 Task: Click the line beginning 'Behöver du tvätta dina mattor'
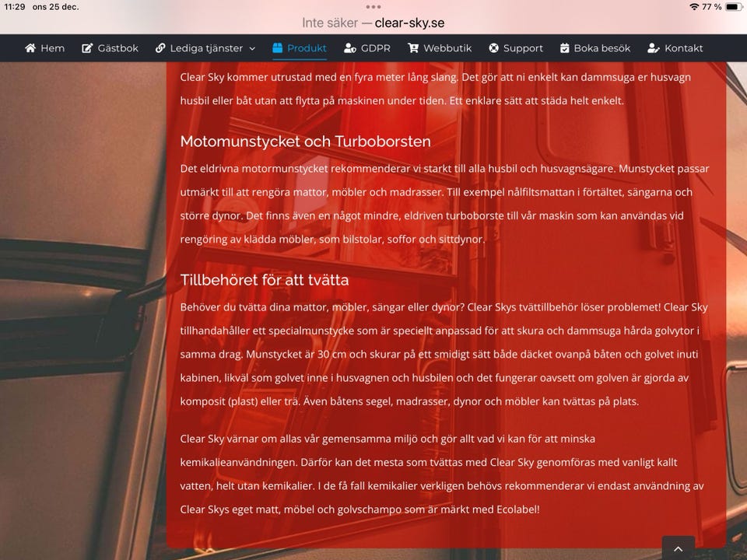[444, 307]
